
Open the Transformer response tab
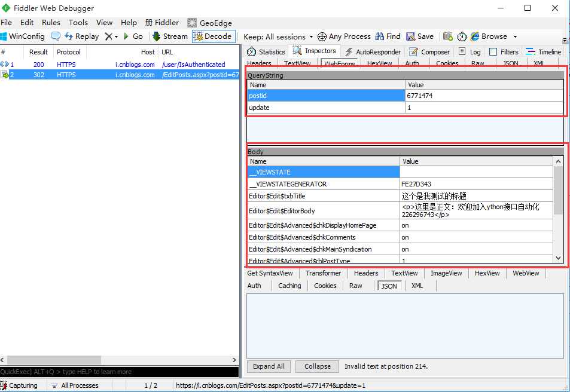click(323, 273)
